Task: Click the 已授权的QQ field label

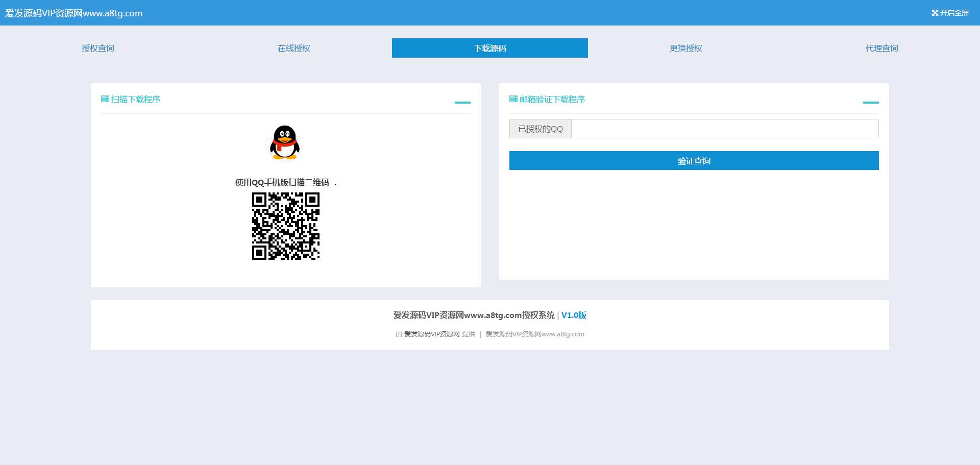Action: [x=541, y=129]
